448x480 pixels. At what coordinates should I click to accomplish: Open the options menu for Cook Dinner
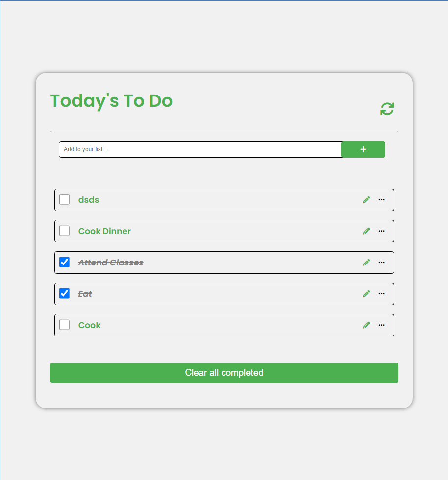(x=381, y=231)
